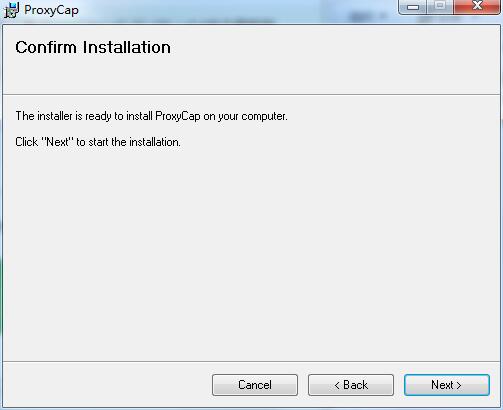Image resolution: width=503 pixels, height=410 pixels.
Task: Click the ProxyCap title bar text
Action: (x=51, y=10)
